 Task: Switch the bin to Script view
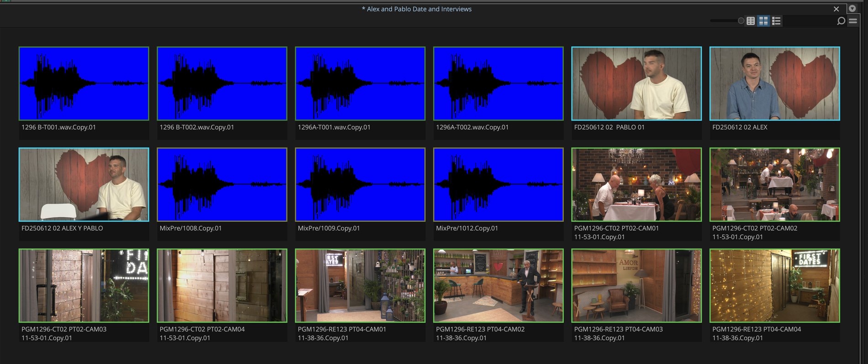(x=776, y=21)
